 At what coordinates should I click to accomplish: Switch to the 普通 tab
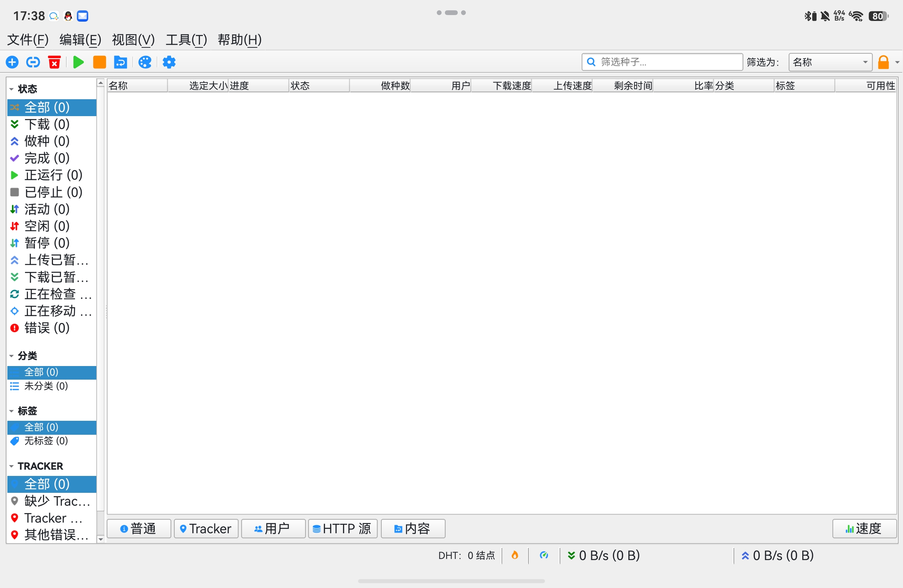click(x=139, y=528)
